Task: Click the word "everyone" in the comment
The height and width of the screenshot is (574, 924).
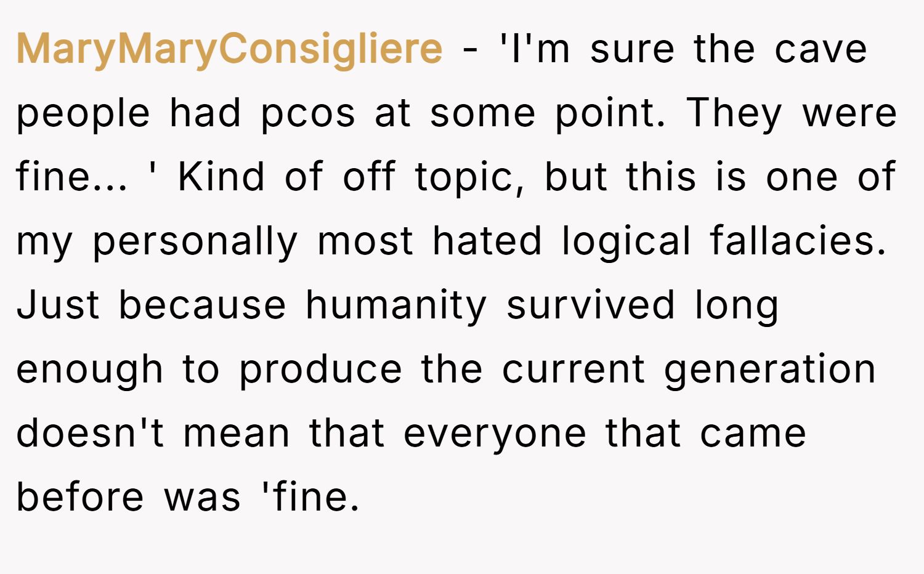Action: tap(495, 433)
